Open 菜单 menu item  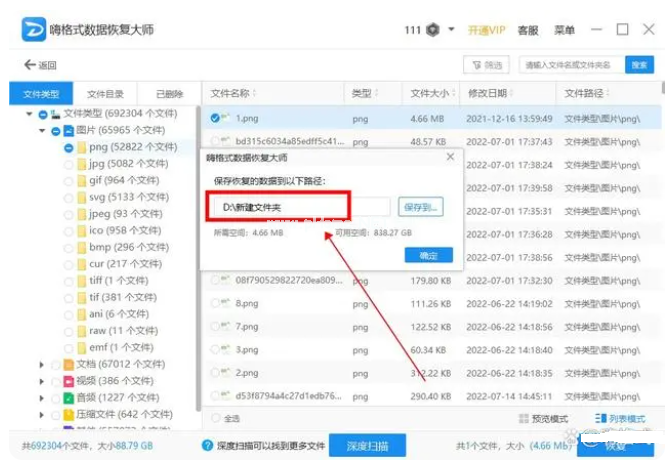[564, 30]
